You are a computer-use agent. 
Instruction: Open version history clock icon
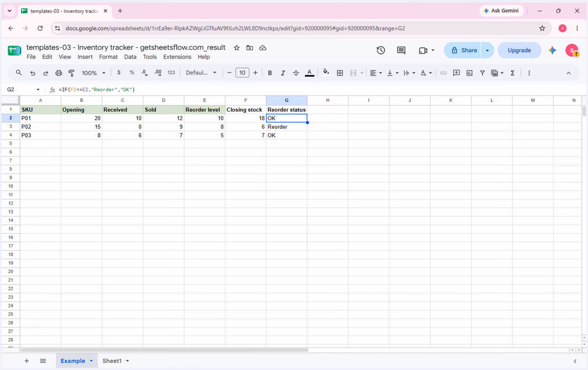point(381,50)
